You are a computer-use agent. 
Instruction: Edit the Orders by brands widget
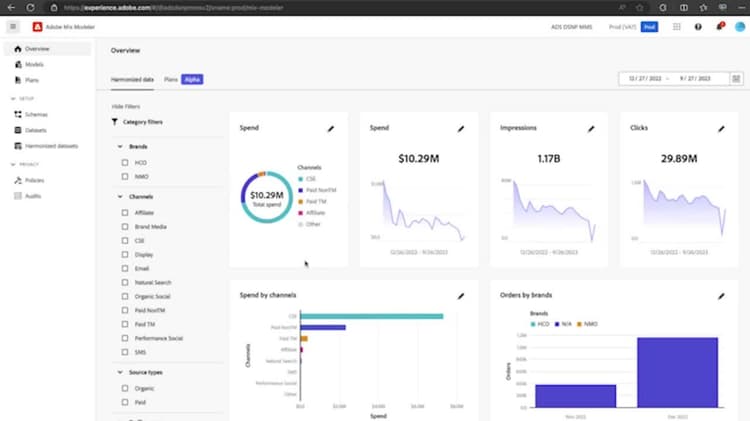721,296
